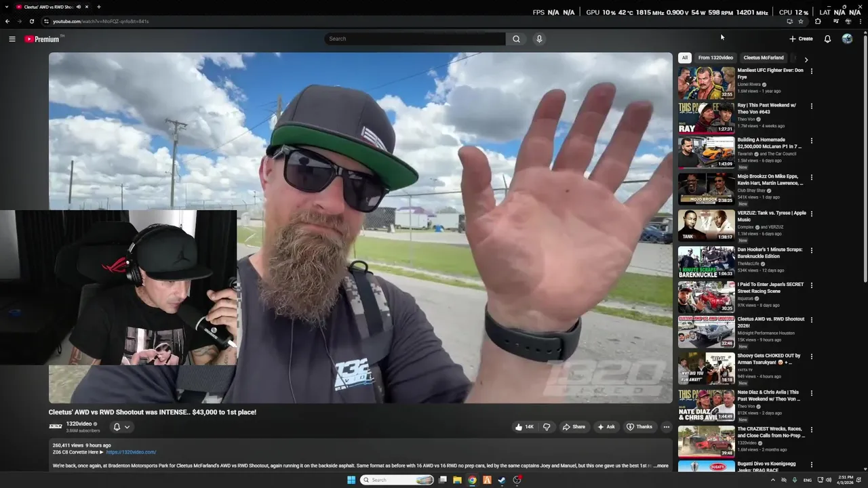Expand the description with ...more

tap(660, 466)
